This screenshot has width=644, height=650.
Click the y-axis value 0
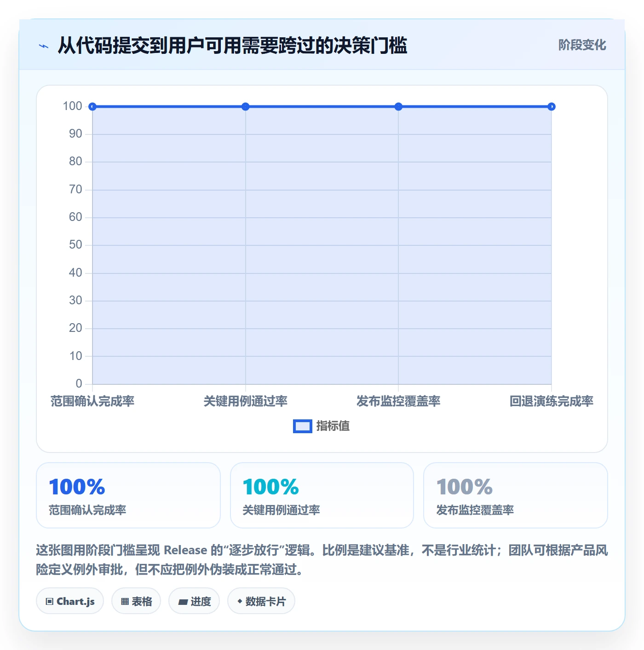(x=79, y=383)
